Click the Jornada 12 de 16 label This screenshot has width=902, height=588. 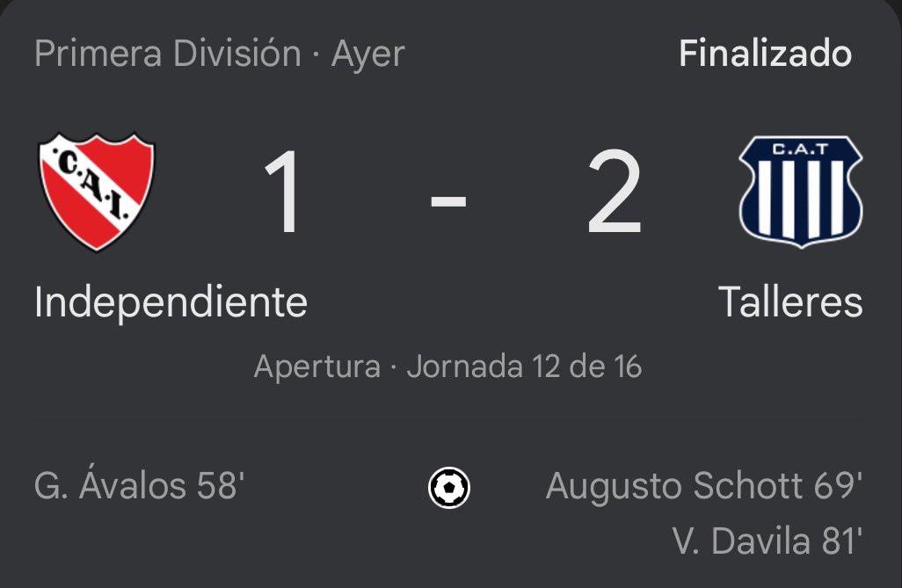[x=524, y=367]
